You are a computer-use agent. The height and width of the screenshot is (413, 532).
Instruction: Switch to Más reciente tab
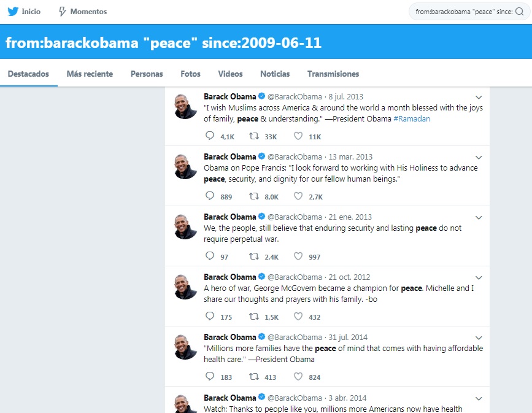point(90,74)
